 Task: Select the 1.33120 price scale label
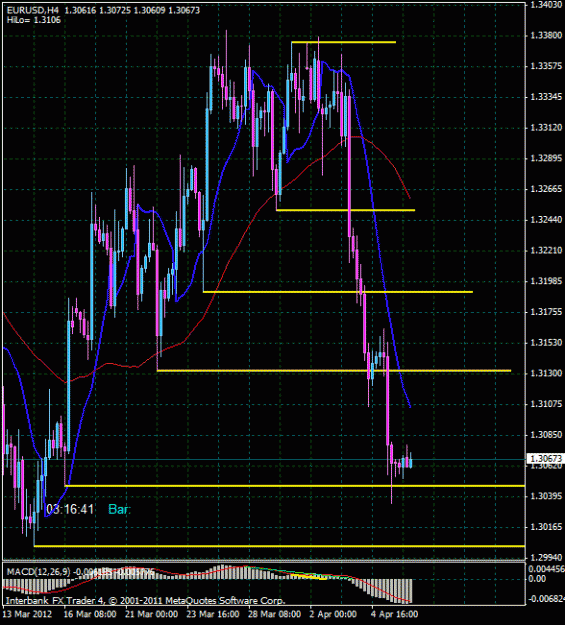[x=546, y=128]
